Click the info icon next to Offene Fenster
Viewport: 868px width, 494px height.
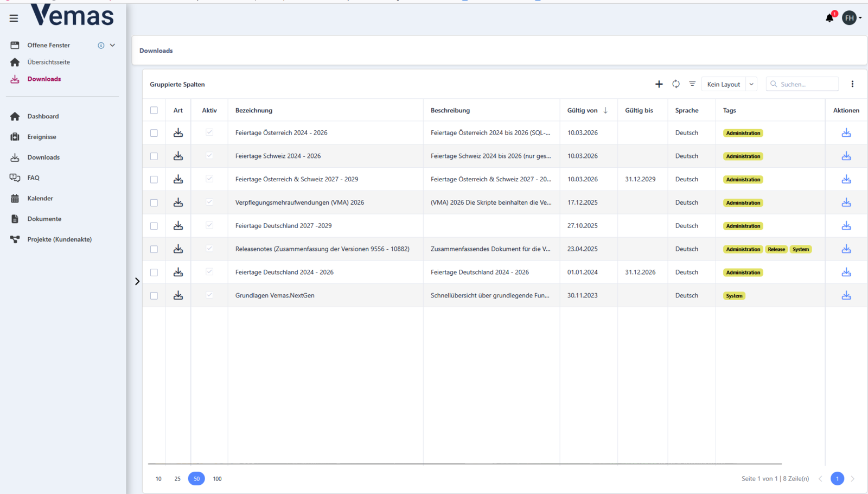pyautogui.click(x=101, y=46)
